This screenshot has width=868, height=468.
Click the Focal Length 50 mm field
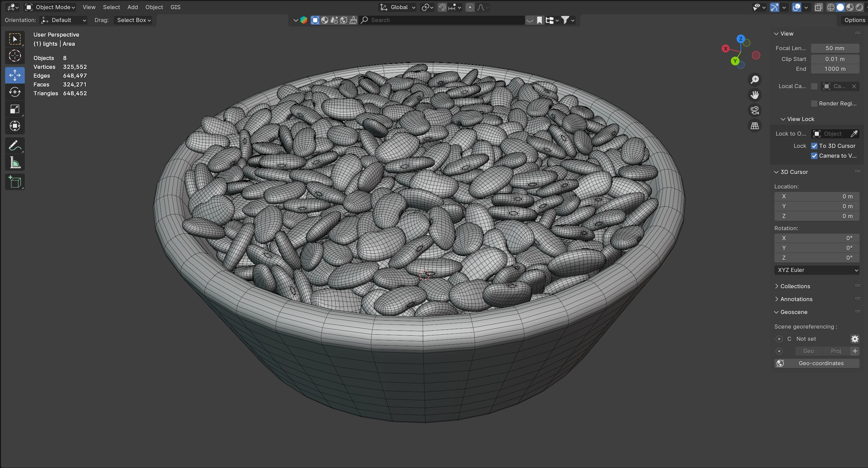834,48
